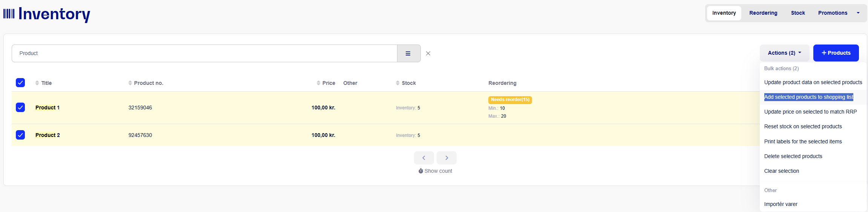Choose Print labels for the selected items
The width and height of the screenshot is (868, 212).
pyautogui.click(x=813, y=141)
